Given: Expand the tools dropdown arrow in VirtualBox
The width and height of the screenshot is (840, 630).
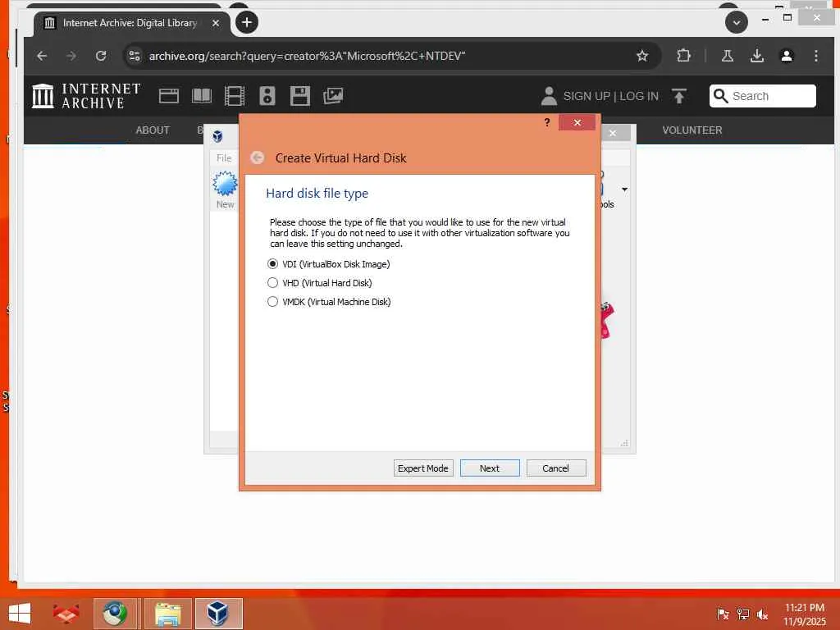Looking at the screenshot, I should click(624, 189).
